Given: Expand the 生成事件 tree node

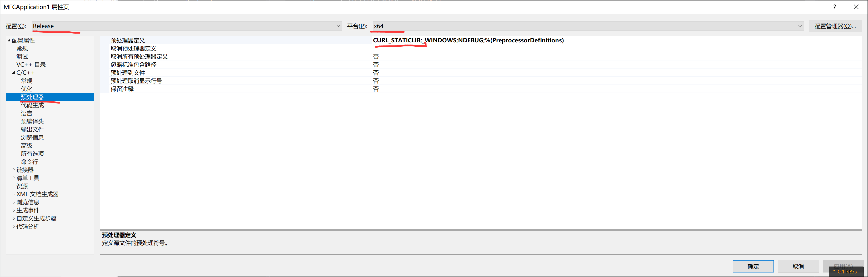Looking at the screenshot, I should [14, 210].
